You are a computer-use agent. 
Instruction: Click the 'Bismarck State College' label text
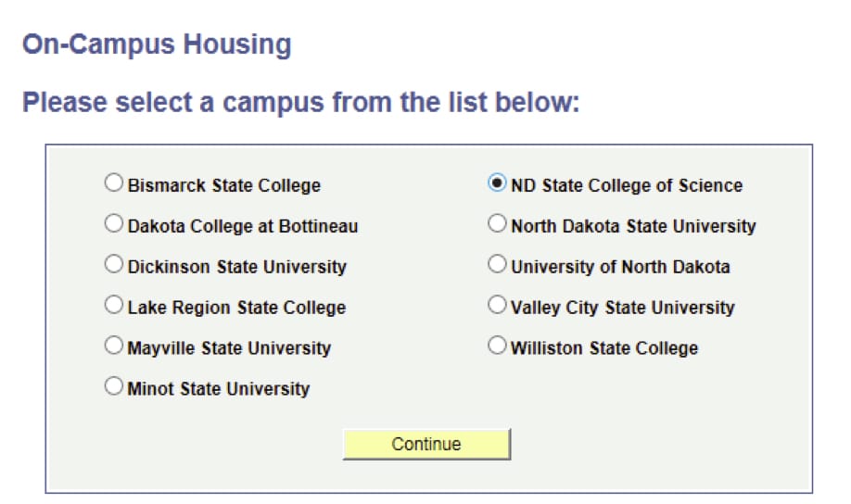pyautogui.click(x=223, y=185)
